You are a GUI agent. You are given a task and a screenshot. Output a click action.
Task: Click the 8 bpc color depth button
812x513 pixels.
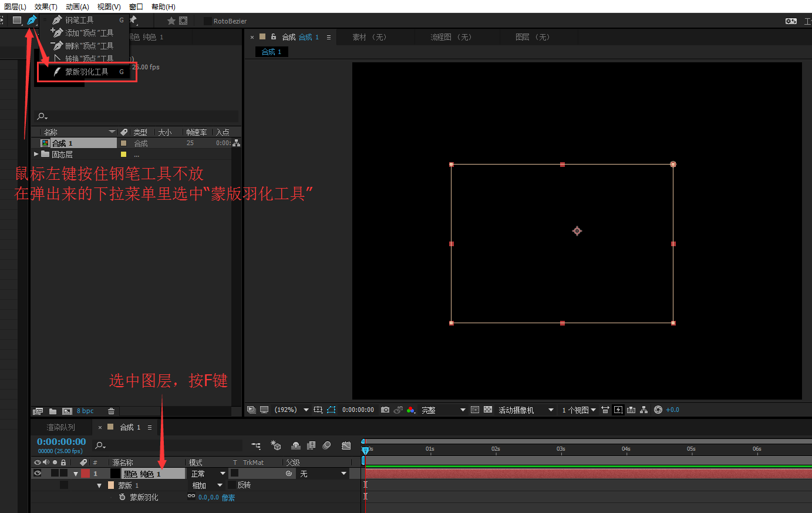tap(85, 411)
